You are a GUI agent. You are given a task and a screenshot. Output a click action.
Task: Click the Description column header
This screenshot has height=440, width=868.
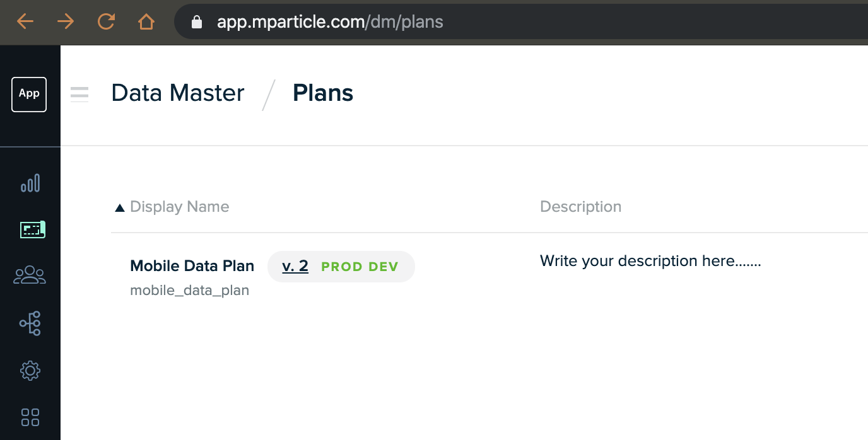pos(580,207)
